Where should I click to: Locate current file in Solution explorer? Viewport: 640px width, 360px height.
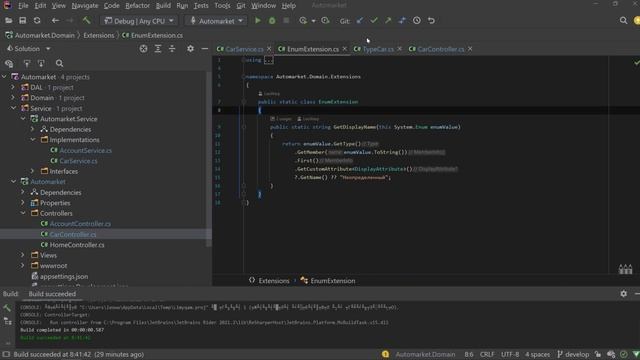(x=143, y=49)
